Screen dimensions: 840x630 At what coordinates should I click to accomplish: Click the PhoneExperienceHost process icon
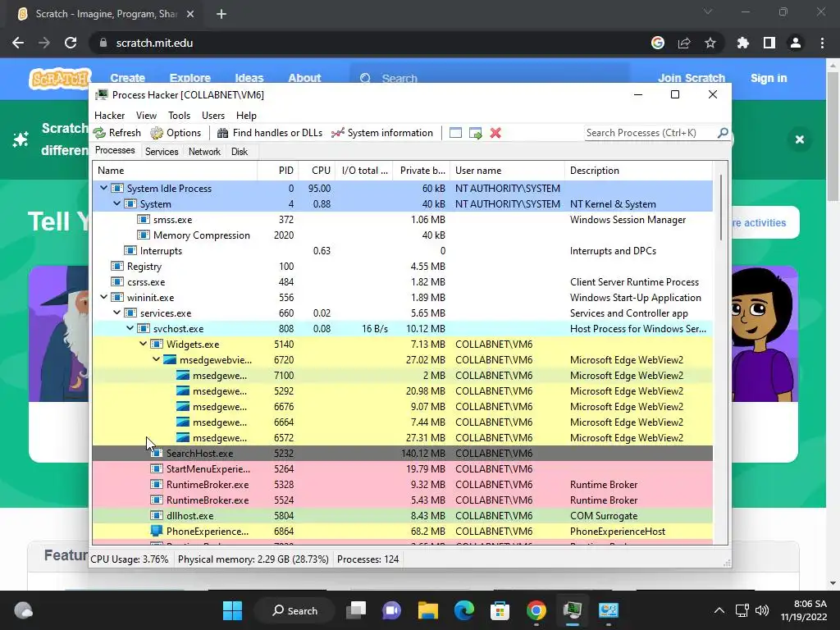[x=157, y=531]
